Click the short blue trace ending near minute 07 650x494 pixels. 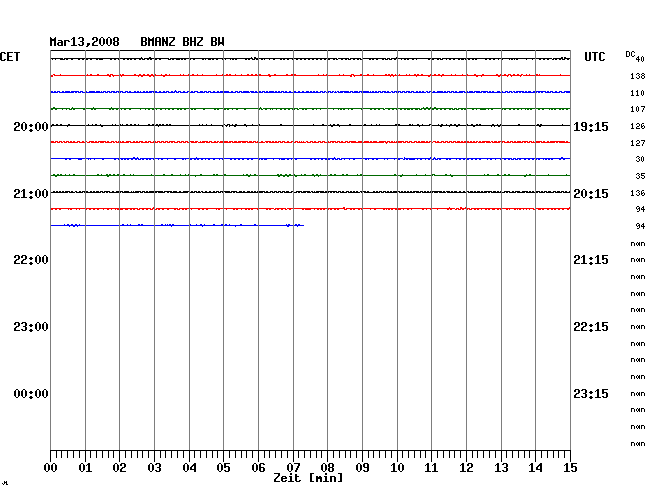click(177, 225)
